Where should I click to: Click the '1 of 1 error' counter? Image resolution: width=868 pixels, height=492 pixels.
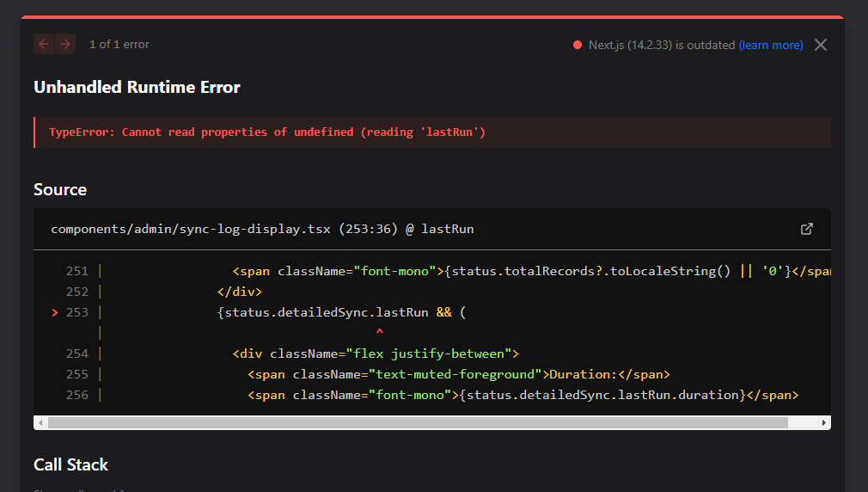(x=119, y=45)
